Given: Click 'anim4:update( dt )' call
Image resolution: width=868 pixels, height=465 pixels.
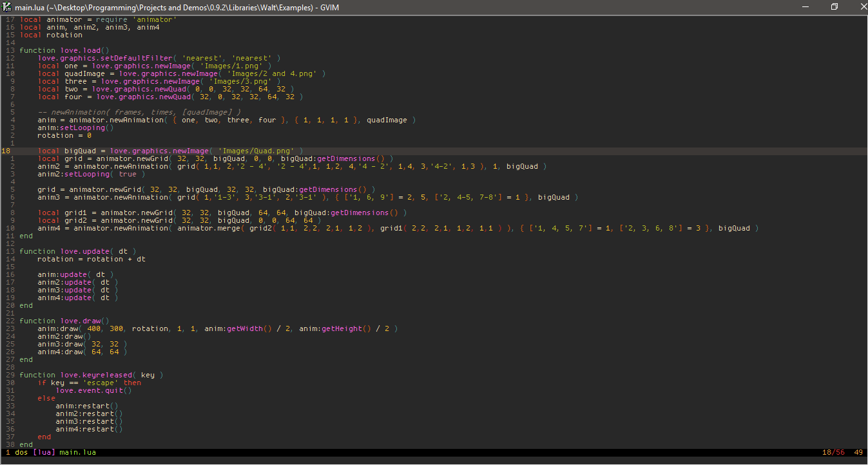Looking at the screenshot, I should (x=78, y=298).
